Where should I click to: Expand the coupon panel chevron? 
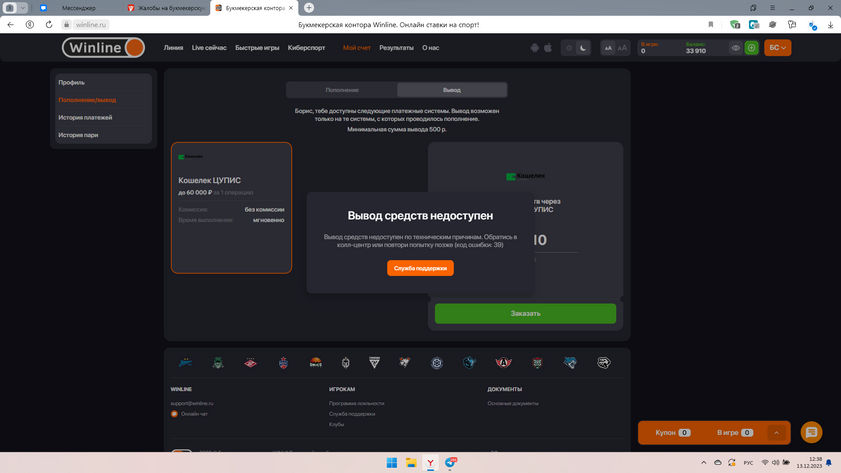click(776, 433)
